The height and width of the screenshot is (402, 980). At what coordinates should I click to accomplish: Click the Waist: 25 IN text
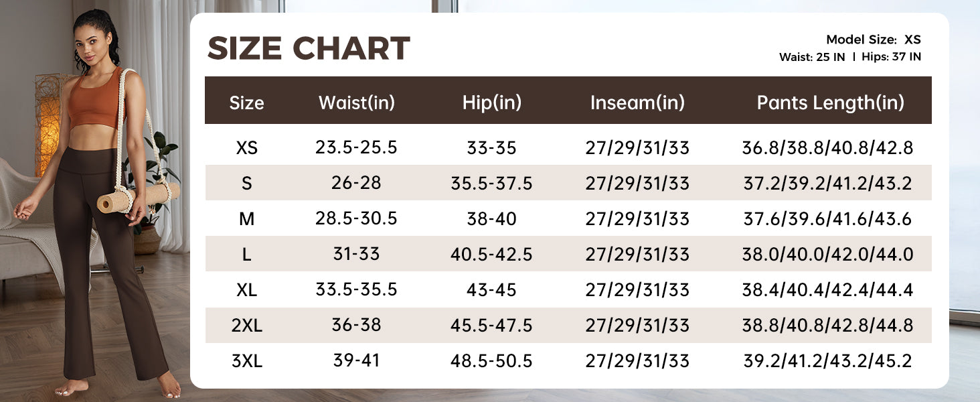click(811, 57)
